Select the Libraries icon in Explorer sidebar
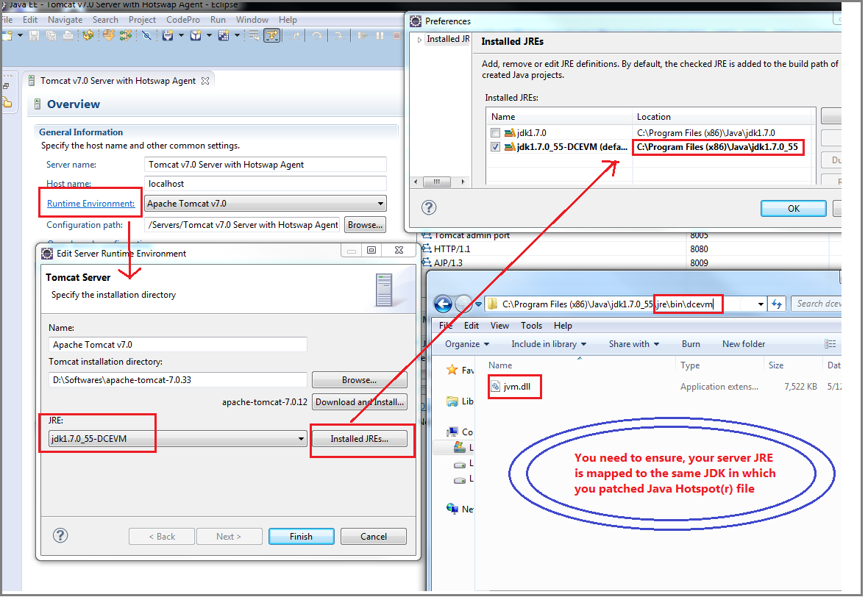This screenshot has height=597, width=868. [x=452, y=401]
